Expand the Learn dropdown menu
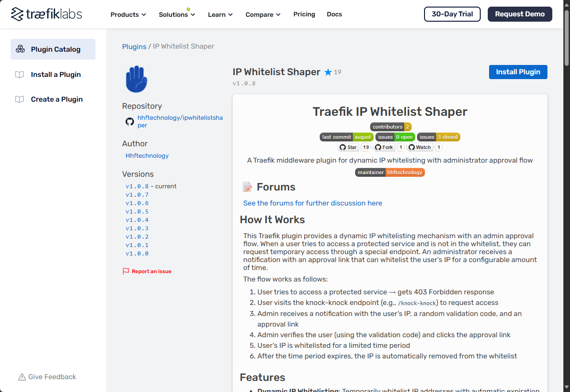 pos(220,15)
